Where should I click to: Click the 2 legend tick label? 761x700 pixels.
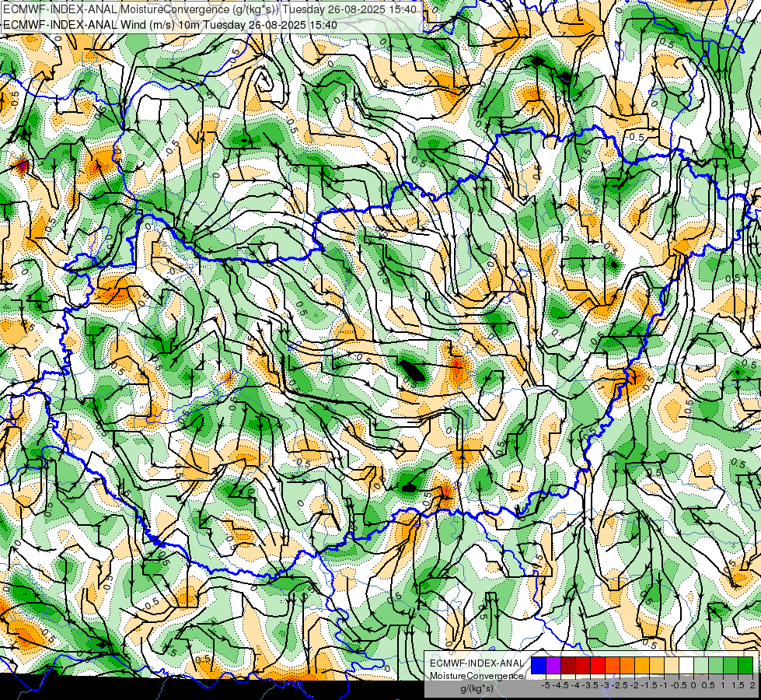[x=752, y=685]
